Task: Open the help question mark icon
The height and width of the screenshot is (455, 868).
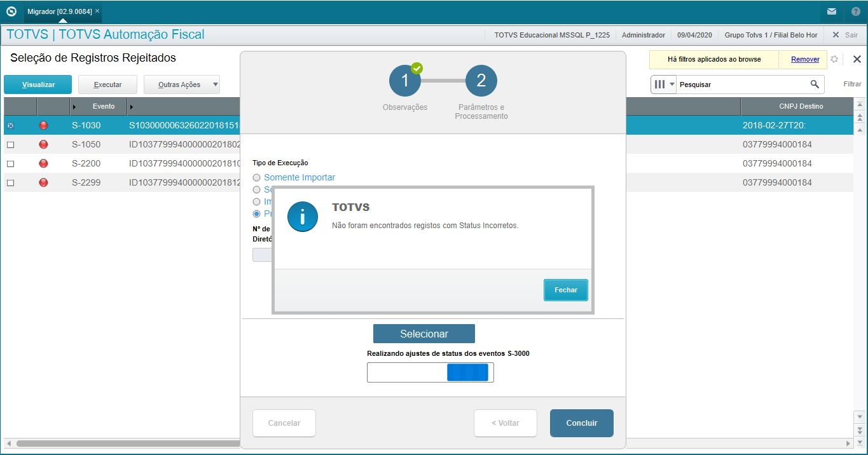Action: coord(856,11)
